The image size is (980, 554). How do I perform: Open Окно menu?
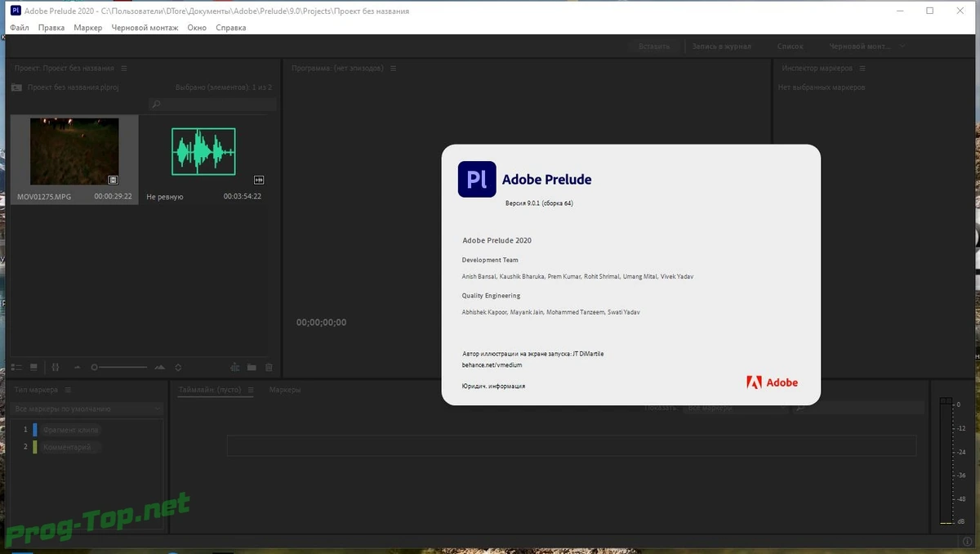click(197, 28)
